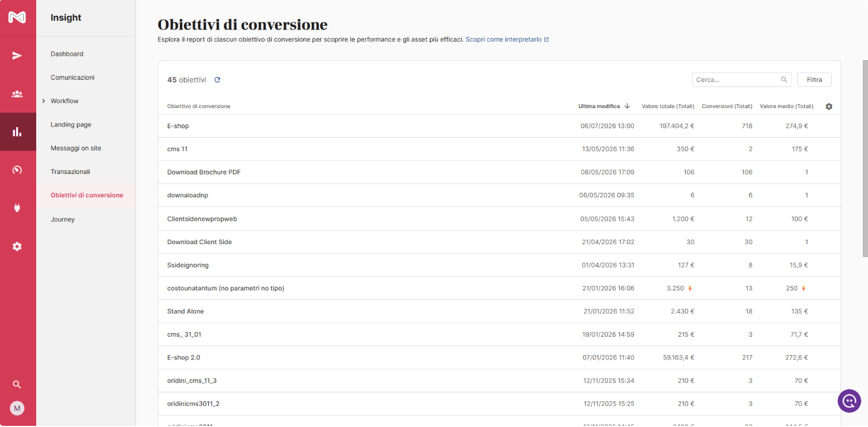This screenshot has height=427, width=868.
Task: Click the page vertical scrollbar
Action: tap(865, 159)
